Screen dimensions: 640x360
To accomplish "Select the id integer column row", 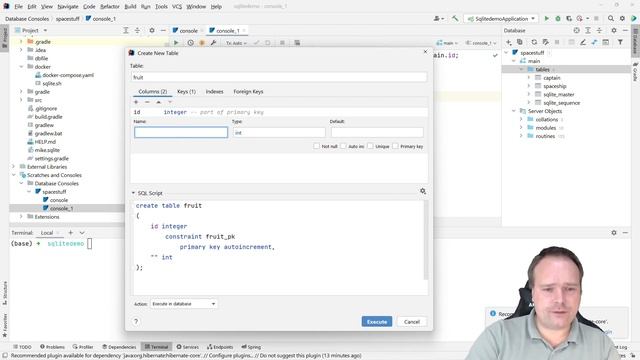I will [x=279, y=112].
